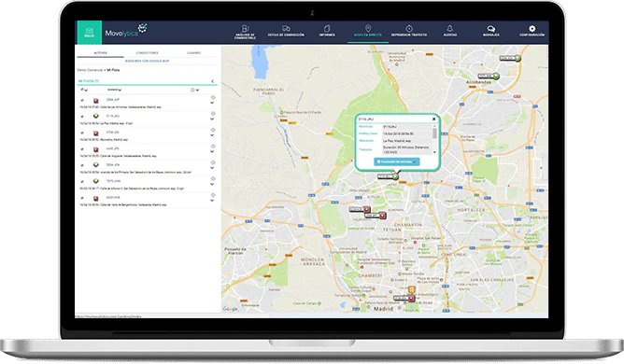Expand details chevron for Avenida Pirineos row

pos(212,168)
